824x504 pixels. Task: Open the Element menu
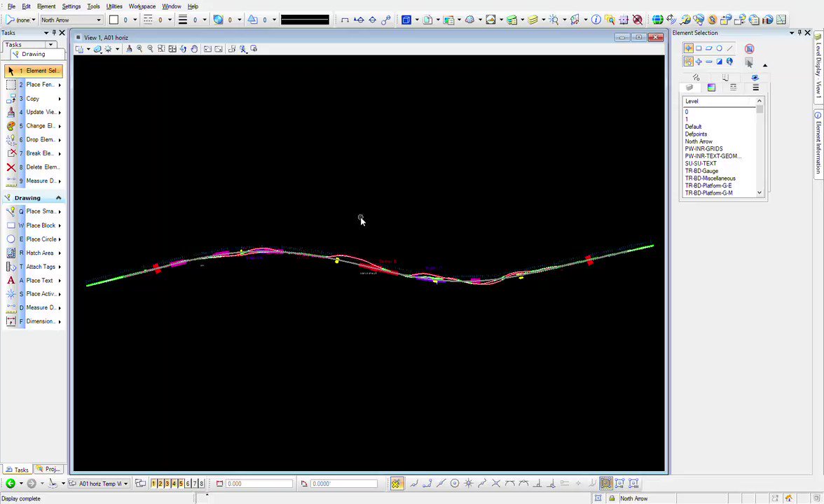pyautogui.click(x=46, y=6)
